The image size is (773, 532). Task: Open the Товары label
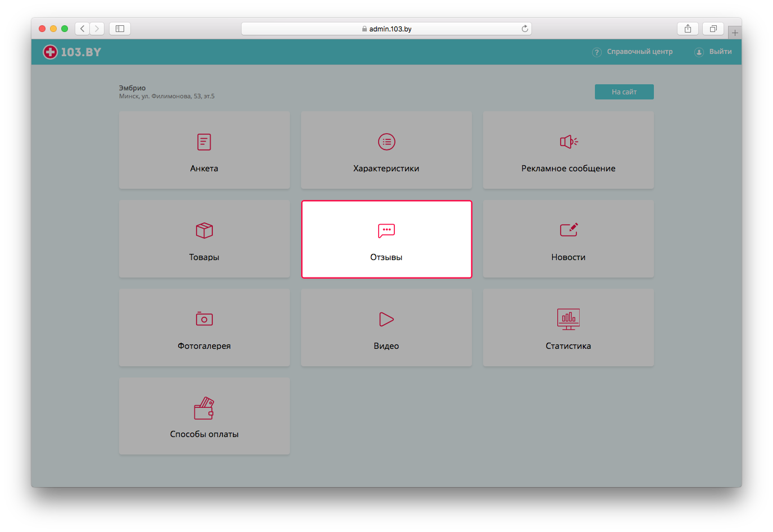click(204, 257)
